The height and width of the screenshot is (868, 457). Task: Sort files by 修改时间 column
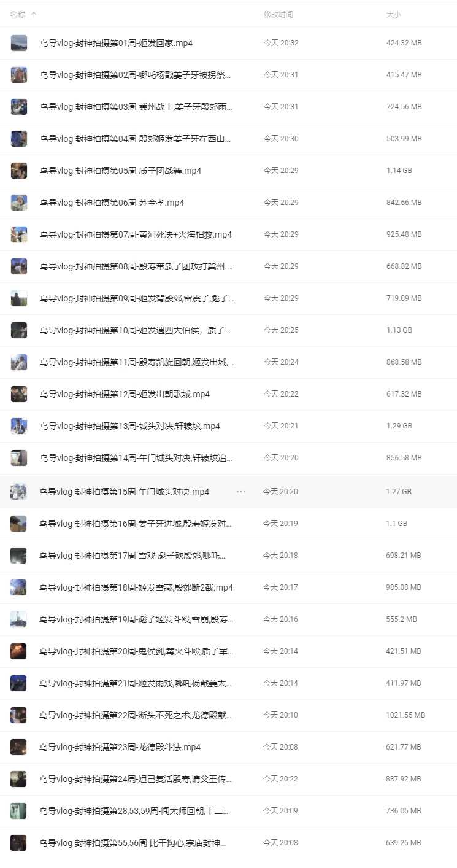(x=278, y=14)
